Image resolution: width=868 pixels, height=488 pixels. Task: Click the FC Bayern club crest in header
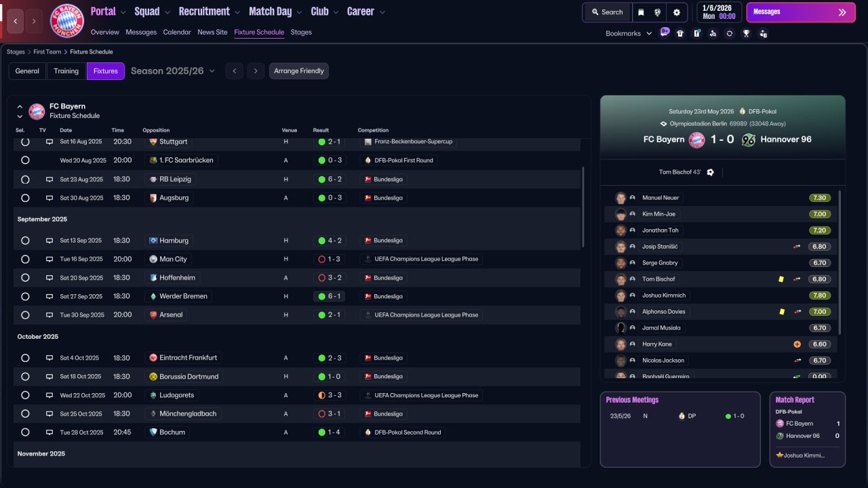(x=67, y=21)
